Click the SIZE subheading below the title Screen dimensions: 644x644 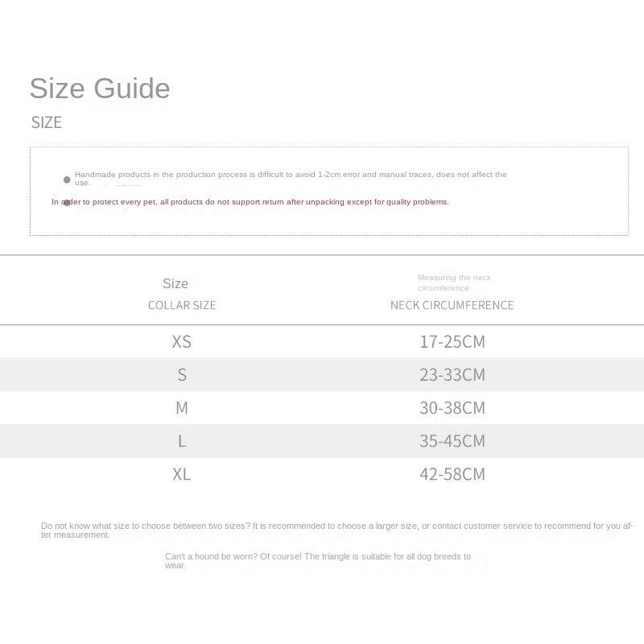tap(47, 122)
